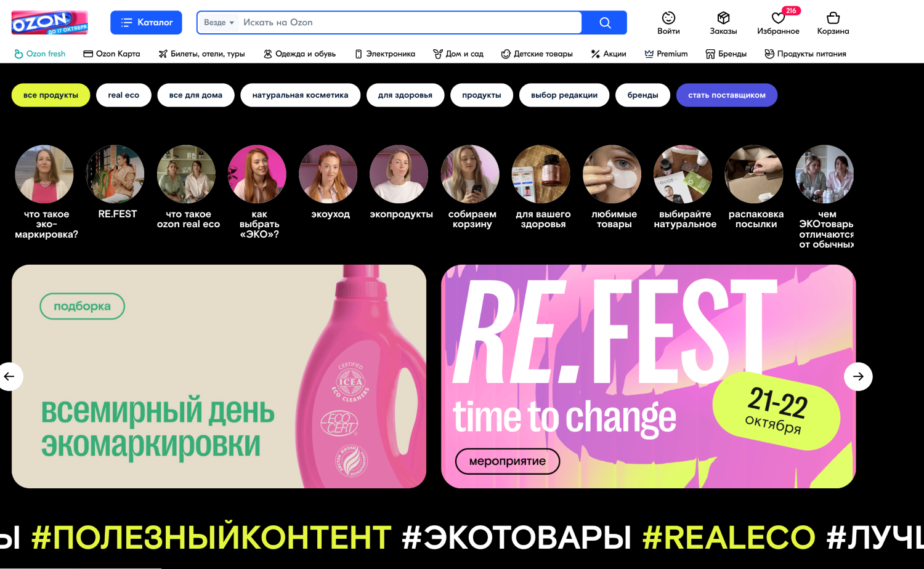The height and width of the screenshot is (569, 924).
Task: Open Ozon Карта link
Action: 111,54
